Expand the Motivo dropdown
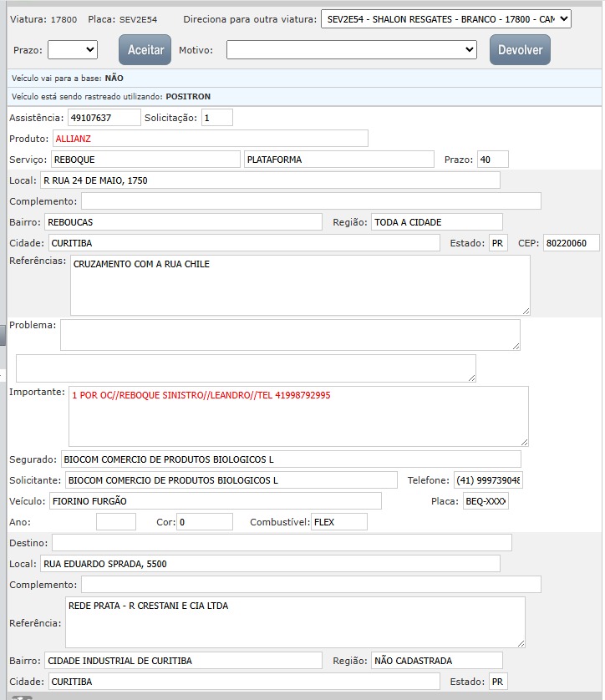This screenshot has width=605, height=700. tap(352, 50)
